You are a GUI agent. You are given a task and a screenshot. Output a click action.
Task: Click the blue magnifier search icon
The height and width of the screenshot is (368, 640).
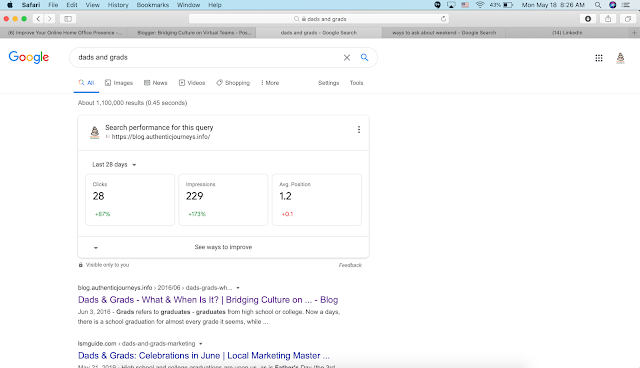364,58
